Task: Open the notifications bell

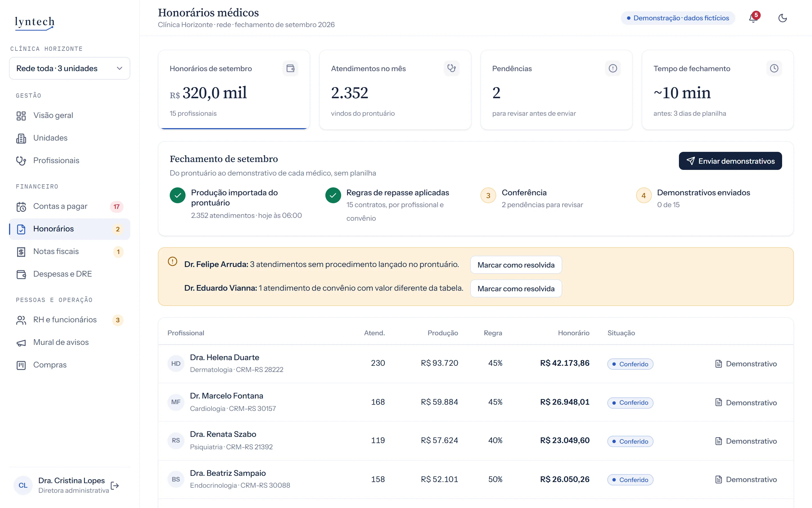Action: coord(753,18)
